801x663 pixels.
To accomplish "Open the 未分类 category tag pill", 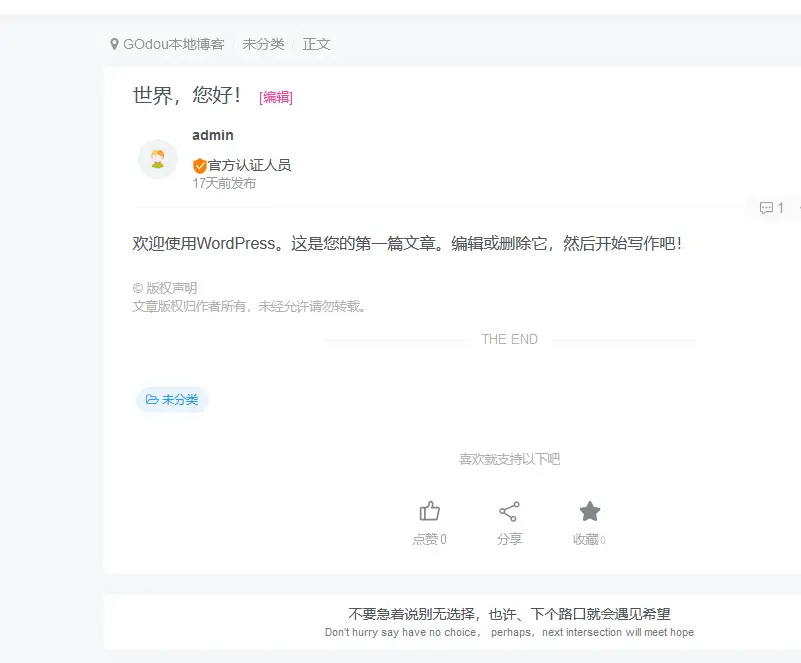I will 171,400.
